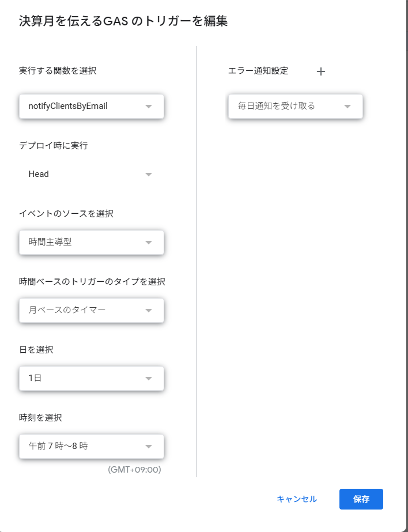
Task: Click the arrow icon beside 毎日通知を受け取る
Action: 347,107
